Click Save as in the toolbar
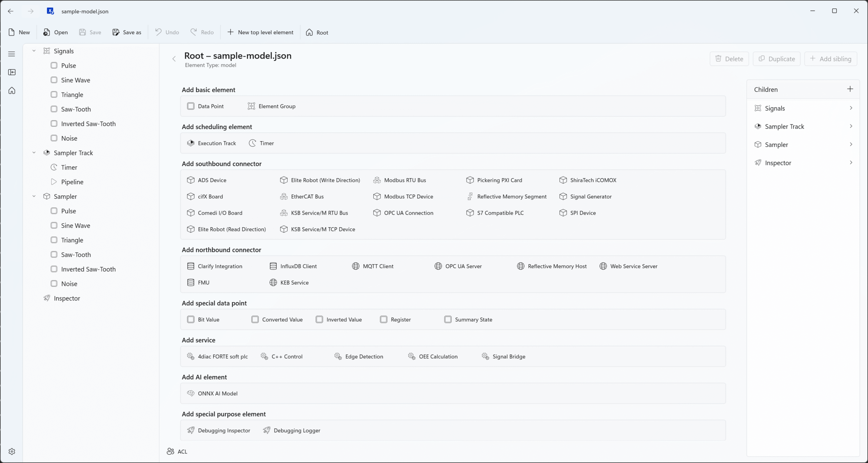Viewport: 868px width, 463px height. pyautogui.click(x=127, y=33)
